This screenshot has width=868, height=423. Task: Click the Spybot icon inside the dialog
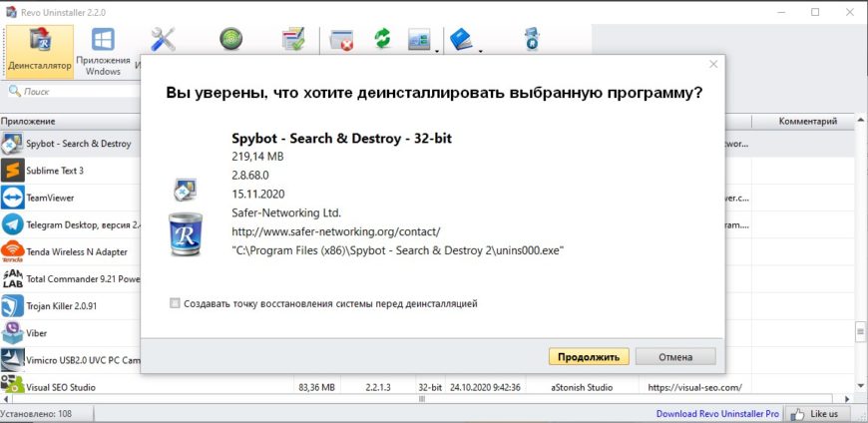point(186,190)
